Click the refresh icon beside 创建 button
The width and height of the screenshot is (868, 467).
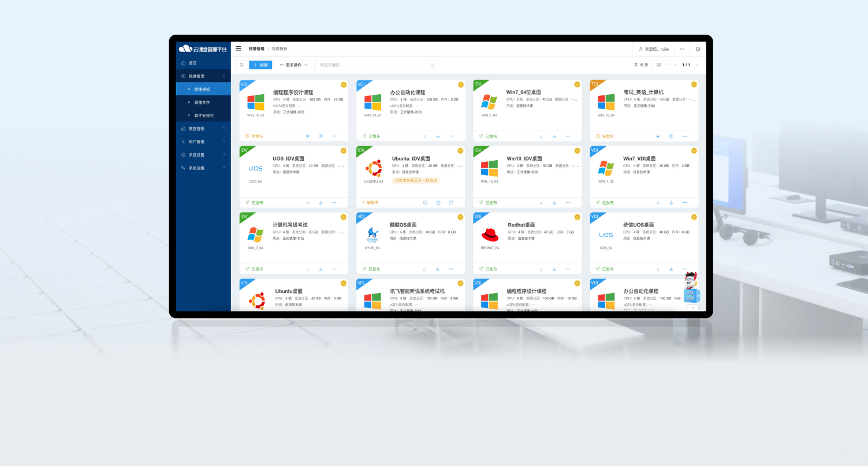pyautogui.click(x=242, y=65)
